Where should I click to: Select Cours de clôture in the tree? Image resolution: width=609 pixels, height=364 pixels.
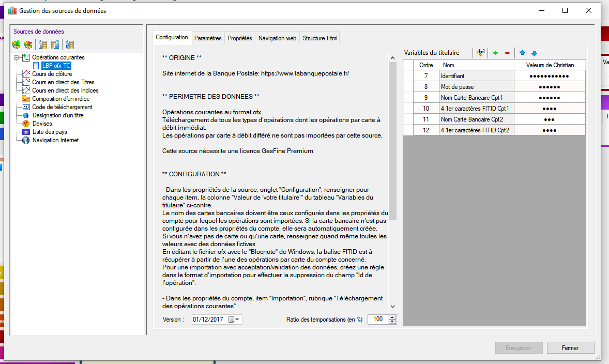(x=52, y=74)
